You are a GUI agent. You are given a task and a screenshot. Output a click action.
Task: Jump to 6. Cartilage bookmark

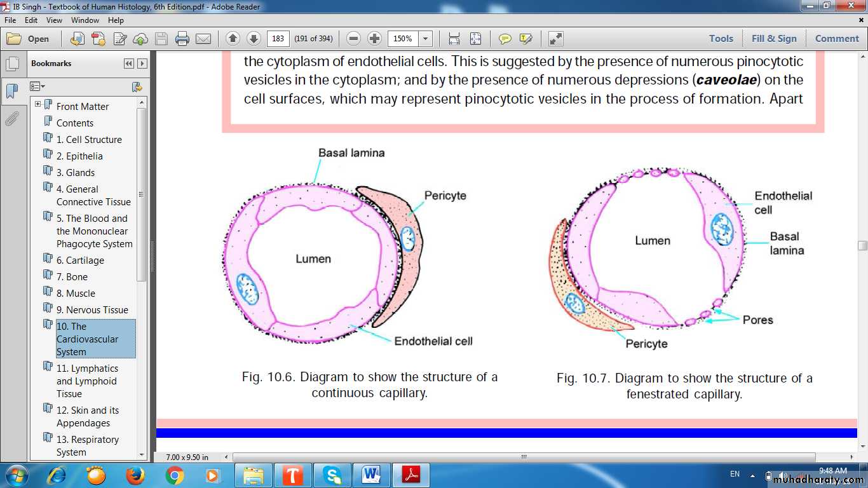(80, 261)
